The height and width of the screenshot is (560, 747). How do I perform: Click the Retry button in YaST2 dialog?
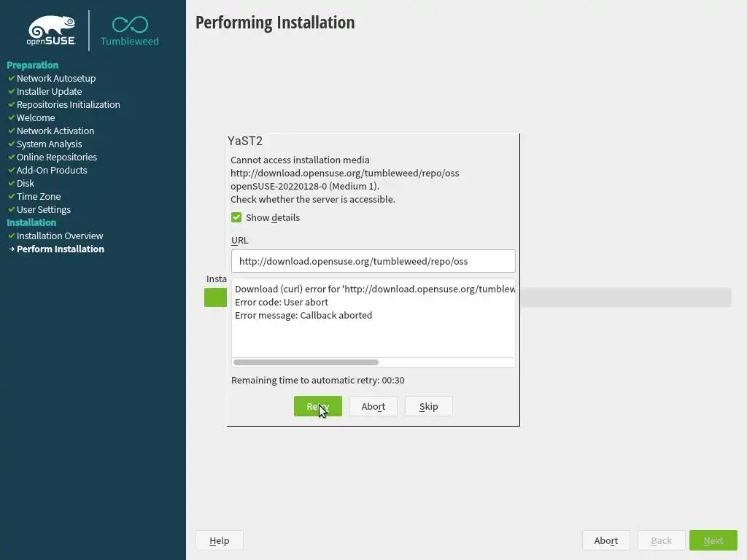click(x=318, y=406)
